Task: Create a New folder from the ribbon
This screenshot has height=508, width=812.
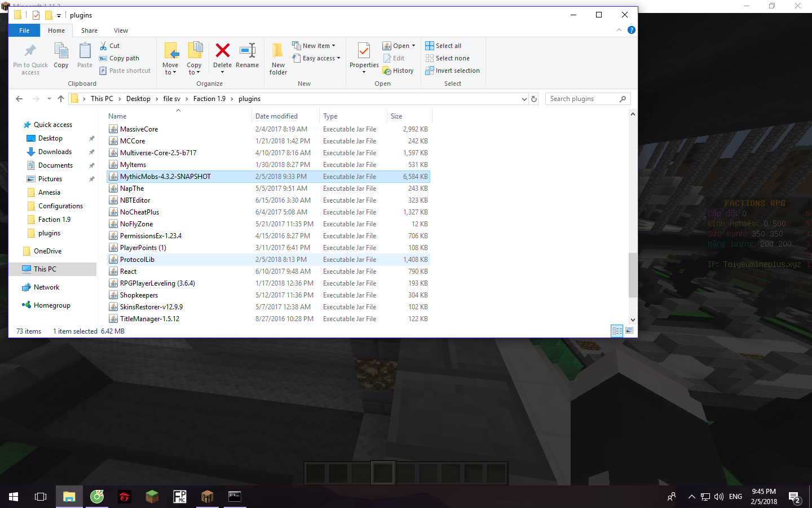Action: tap(278, 59)
